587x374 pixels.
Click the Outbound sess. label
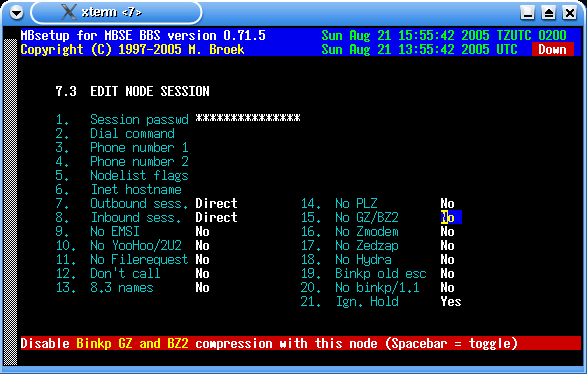[139, 204]
